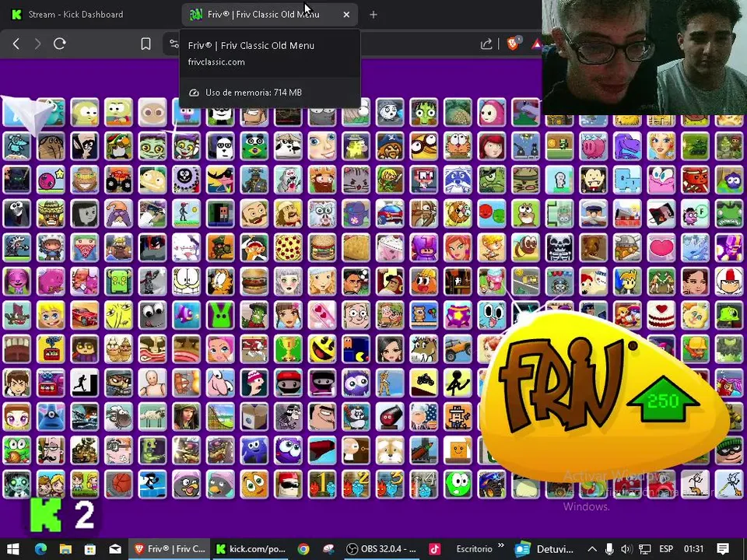Open the share page icon

(x=486, y=44)
